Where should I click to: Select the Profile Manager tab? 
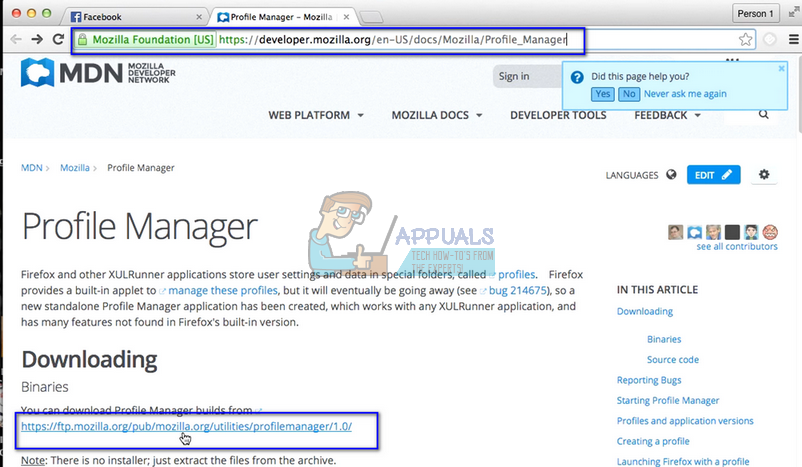coord(282,17)
